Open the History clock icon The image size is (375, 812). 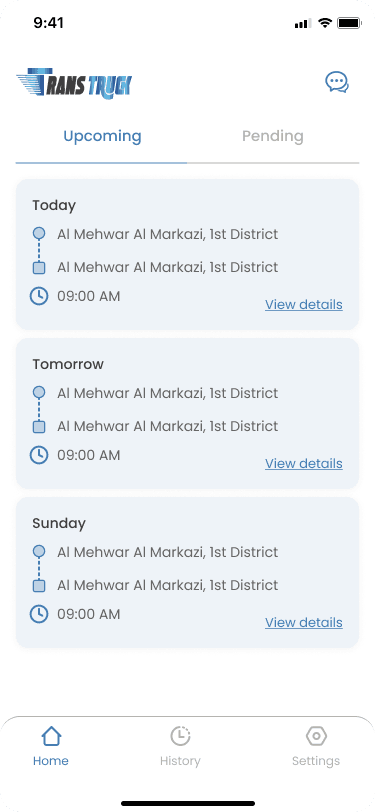[x=180, y=736]
